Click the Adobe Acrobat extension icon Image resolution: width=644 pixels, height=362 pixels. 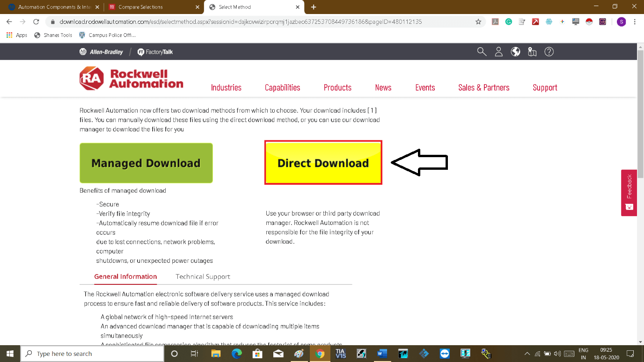pos(495,22)
